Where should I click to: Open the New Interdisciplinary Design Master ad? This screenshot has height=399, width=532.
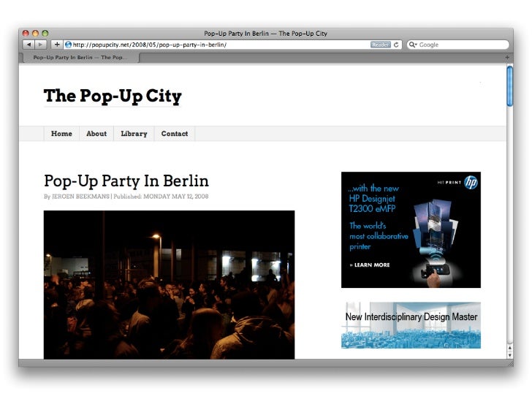(x=411, y=325)
